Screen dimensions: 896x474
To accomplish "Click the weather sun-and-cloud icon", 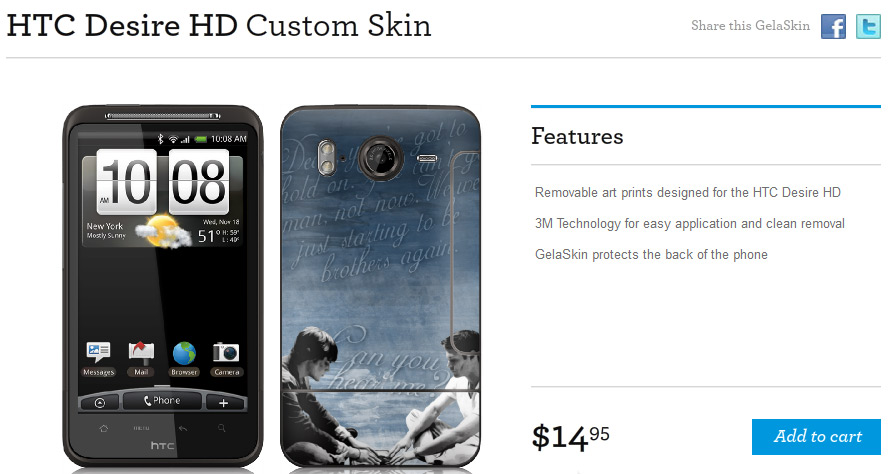I will pos(163,231).
